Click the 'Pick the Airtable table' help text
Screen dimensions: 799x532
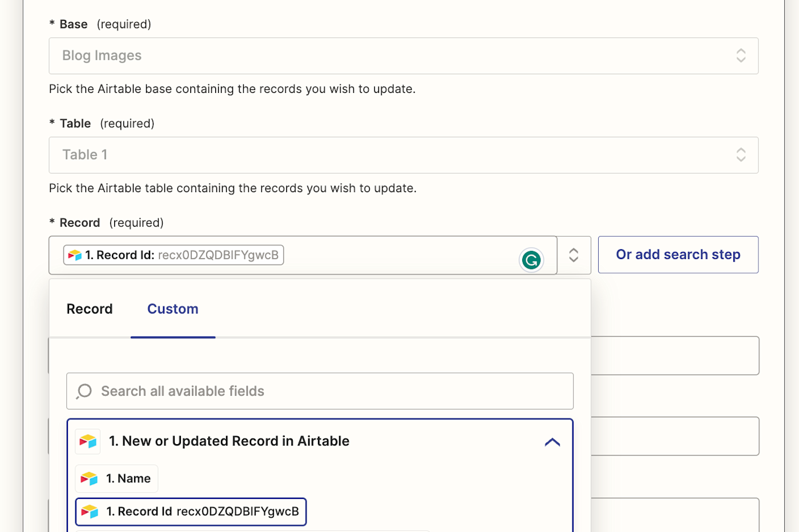[x=233, y=188]
